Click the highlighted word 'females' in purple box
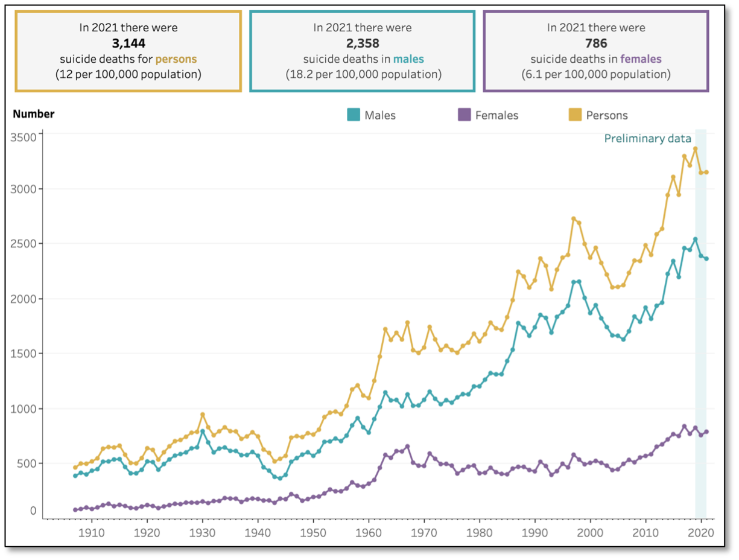739x560 pixels. click(x=641, y=59)
